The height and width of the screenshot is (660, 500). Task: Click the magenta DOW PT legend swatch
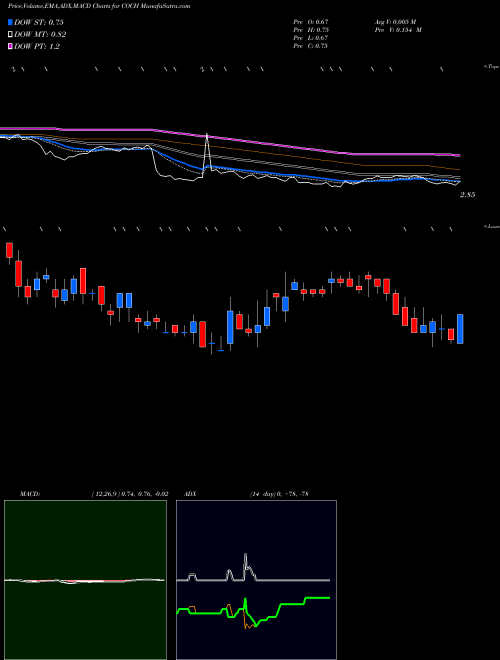[x=10, y=46]
